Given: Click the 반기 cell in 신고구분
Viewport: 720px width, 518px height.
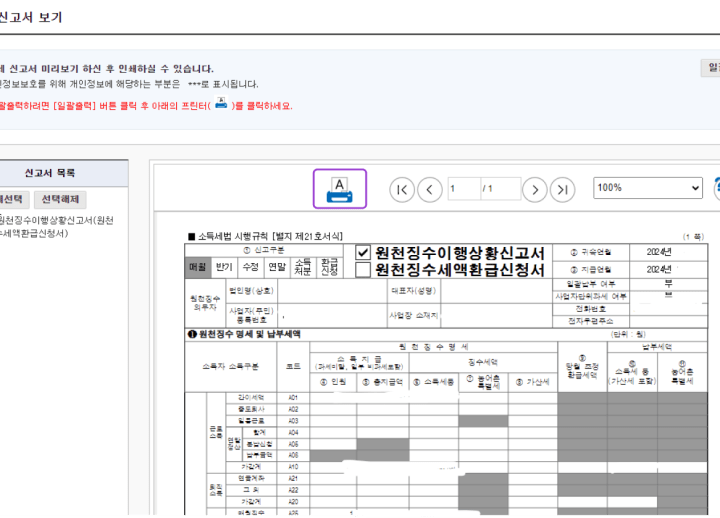Looking at the screenshot, I should 224,267.
